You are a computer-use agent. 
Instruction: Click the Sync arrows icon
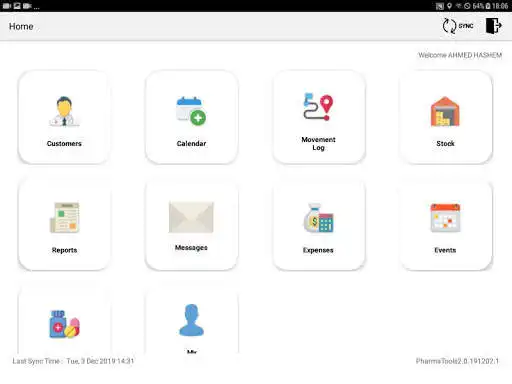click(449, 26)
